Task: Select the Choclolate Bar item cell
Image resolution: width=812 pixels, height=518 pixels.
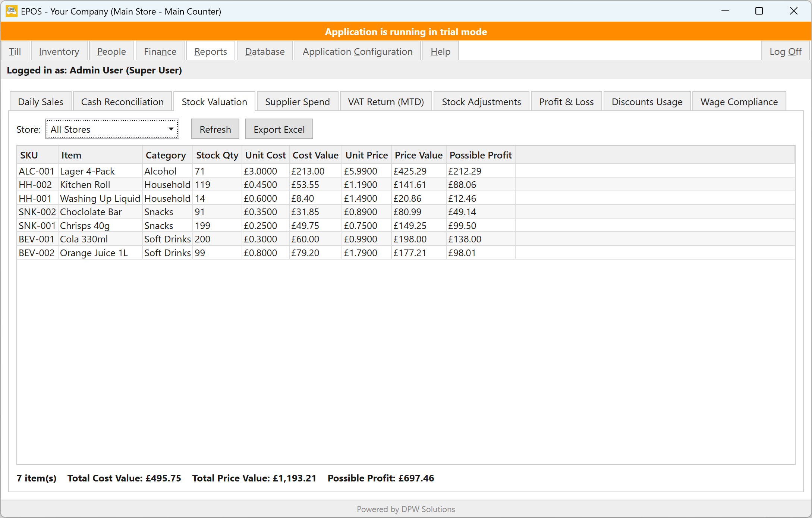Action: pyautogui.click(x=100, y=212)
